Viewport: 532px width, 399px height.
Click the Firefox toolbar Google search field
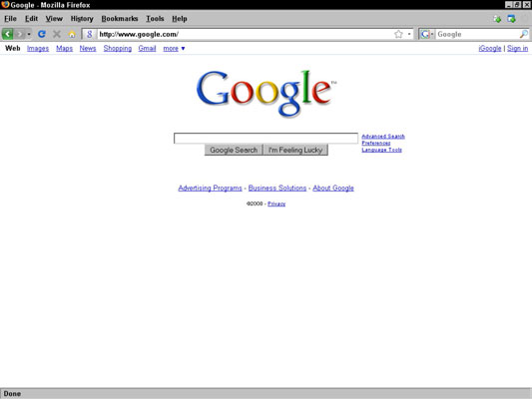[x=477, y=34]
